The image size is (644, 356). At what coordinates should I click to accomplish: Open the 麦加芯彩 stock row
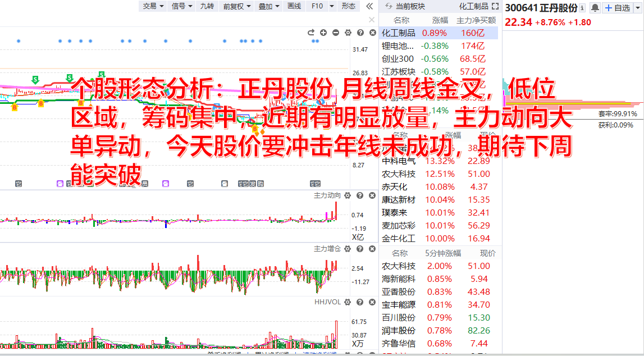439,226
